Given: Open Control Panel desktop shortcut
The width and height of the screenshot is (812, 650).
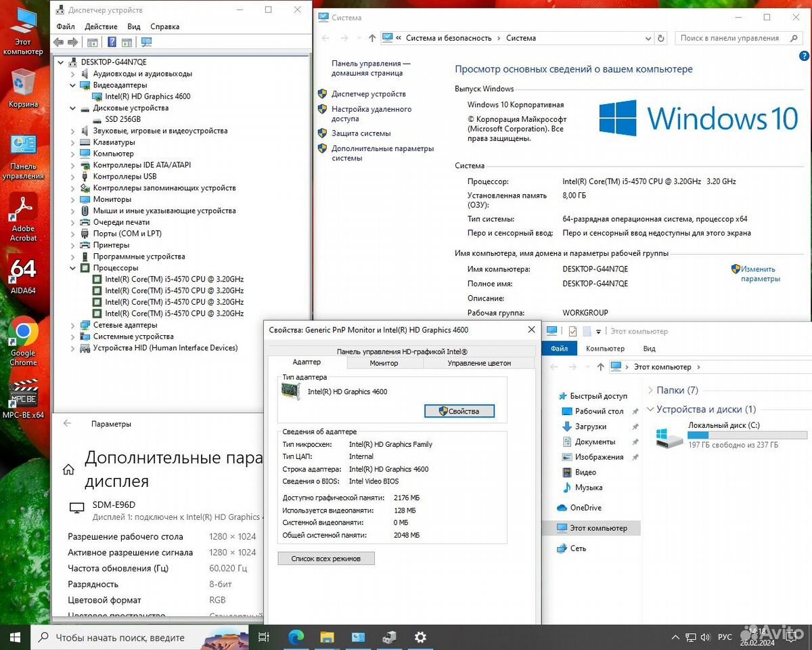Looking at the screenshot, I should coord(23,156).
